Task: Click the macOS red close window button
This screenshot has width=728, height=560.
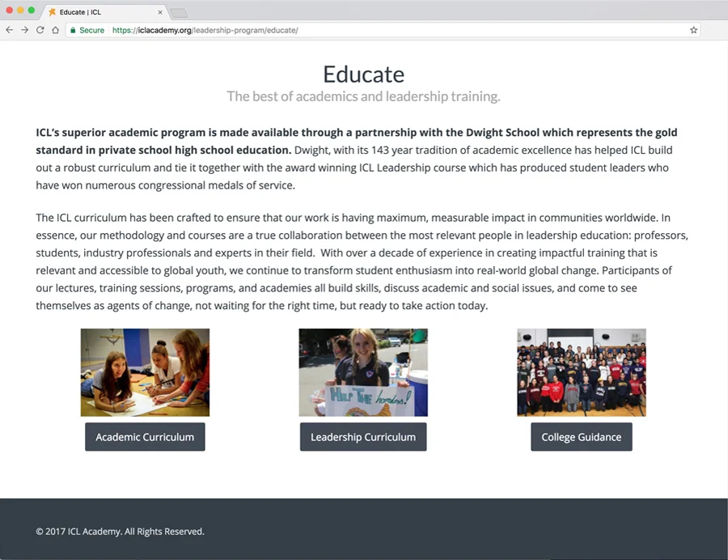Action: [x=9, y=11]
